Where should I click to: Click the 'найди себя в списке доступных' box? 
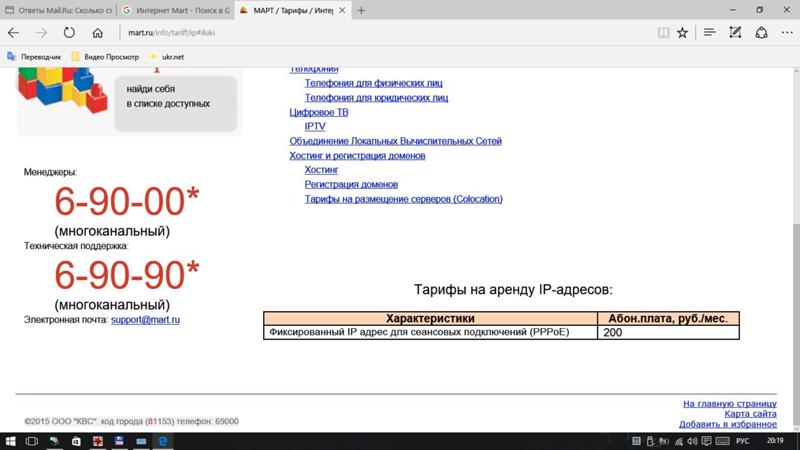[176, 104]
